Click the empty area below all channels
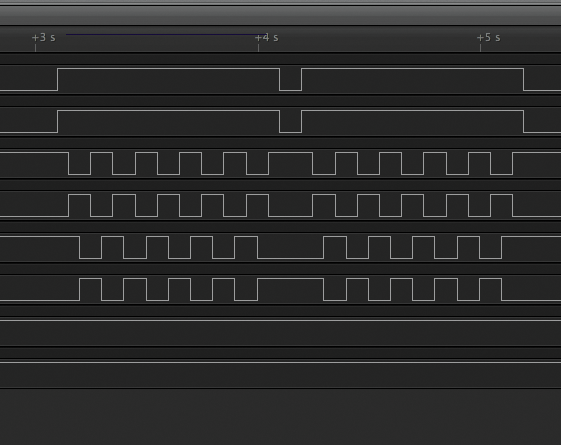Viewport: 561px width, 445px height. point(280,417)
